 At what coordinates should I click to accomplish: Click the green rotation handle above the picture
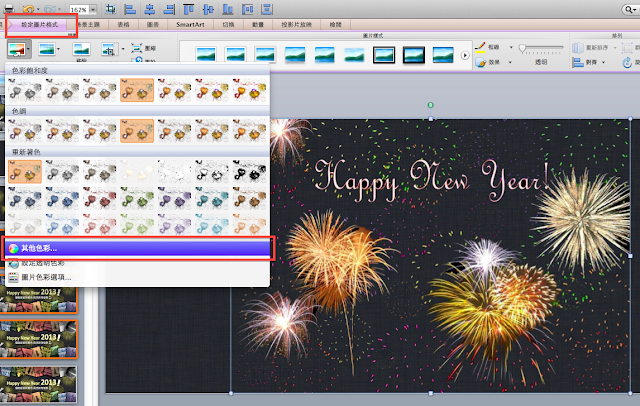pyautogui.click(x=431, y=105)
